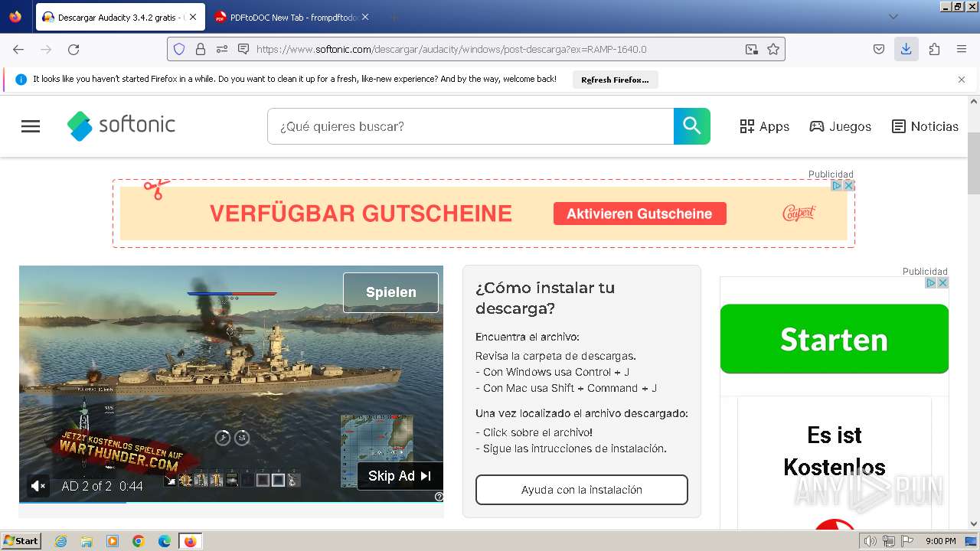980x551 pixels.
Task: Launch Internet Explorer from taskbar
Action: (x=61, y=541)
